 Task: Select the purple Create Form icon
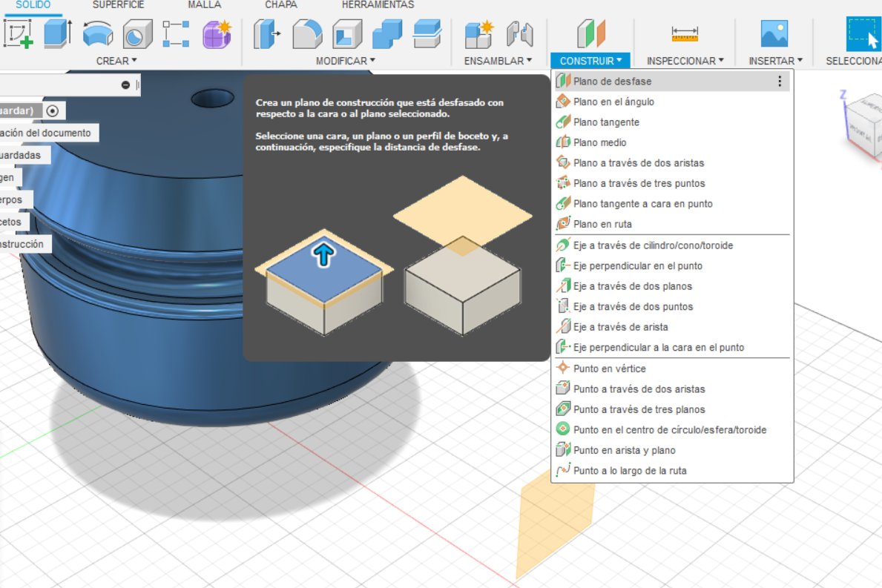coord(217,33)
